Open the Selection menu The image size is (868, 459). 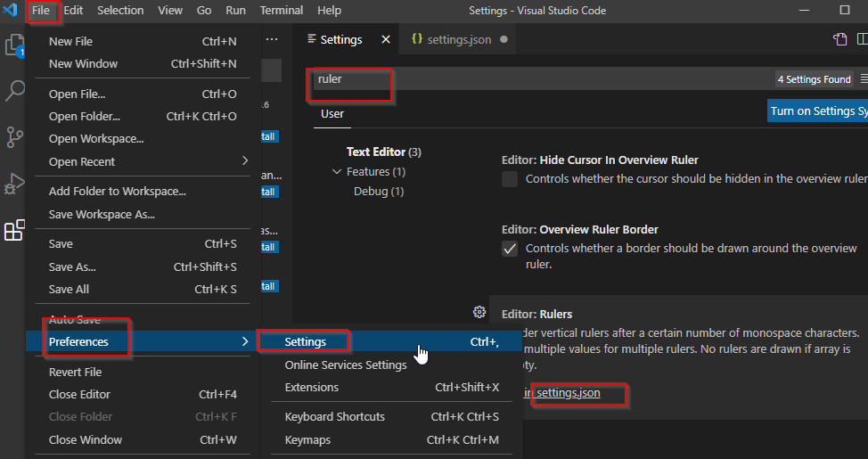[120, 10]
